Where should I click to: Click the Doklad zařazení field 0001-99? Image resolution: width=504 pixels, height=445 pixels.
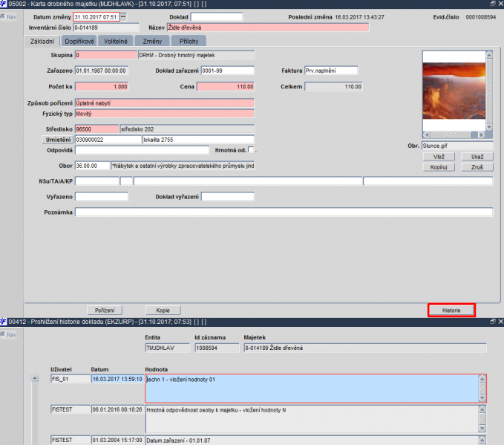click(228, 71)
